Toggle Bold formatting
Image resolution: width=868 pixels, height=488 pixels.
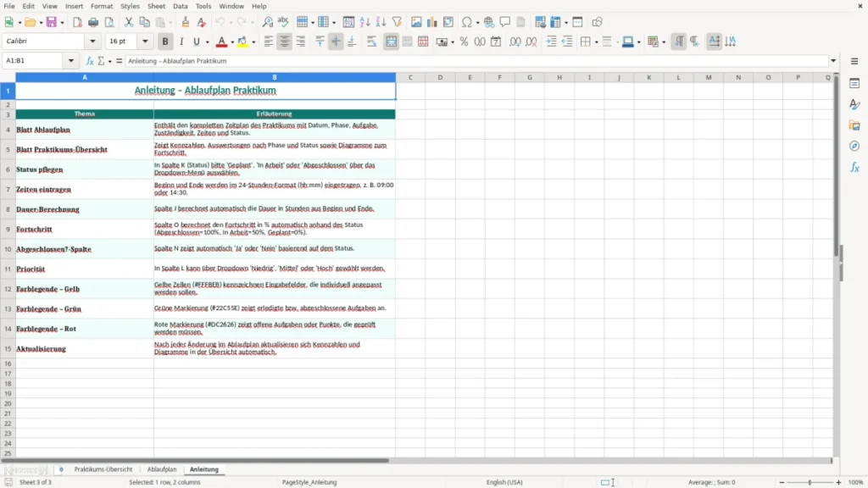coord(165,42)
